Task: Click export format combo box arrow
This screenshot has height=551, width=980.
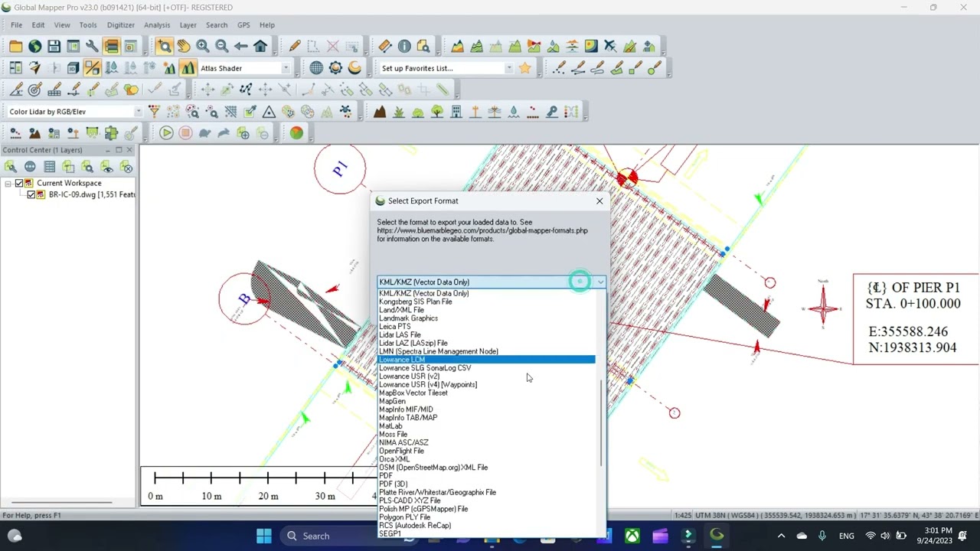Action: coord(601,282)
